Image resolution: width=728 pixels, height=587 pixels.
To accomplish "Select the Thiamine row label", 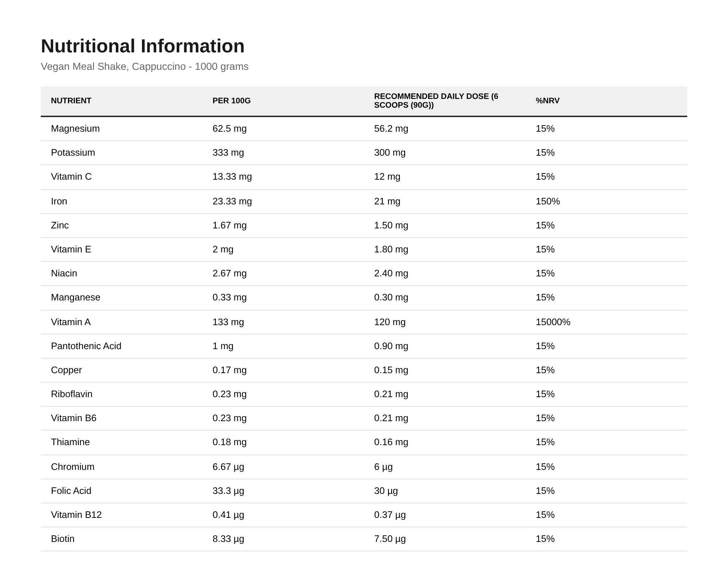I will (x=70, y=442).
